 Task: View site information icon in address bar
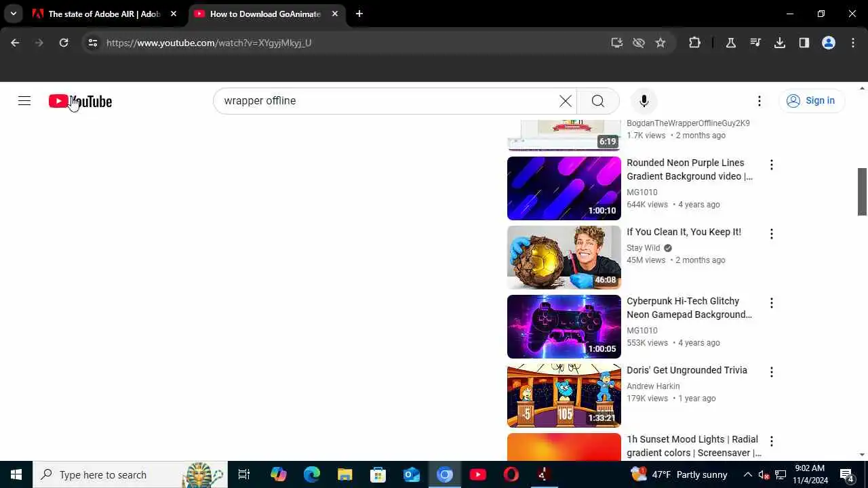(x=93, y=43)
